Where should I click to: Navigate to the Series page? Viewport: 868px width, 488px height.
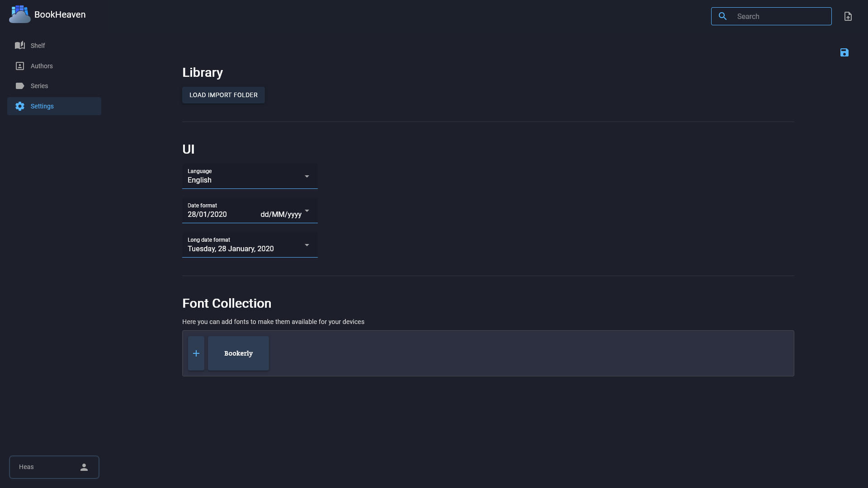pos(54,86)
